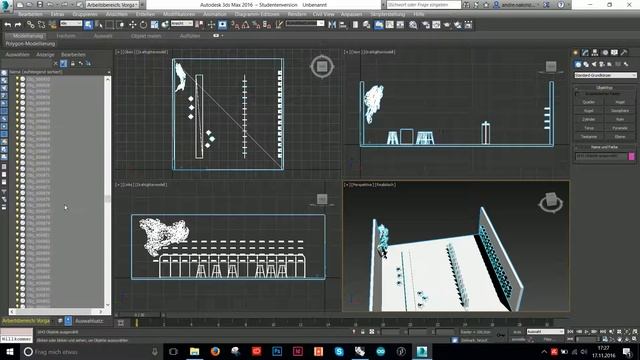Click the Render Production teapot icon

[x=447, y=25]
